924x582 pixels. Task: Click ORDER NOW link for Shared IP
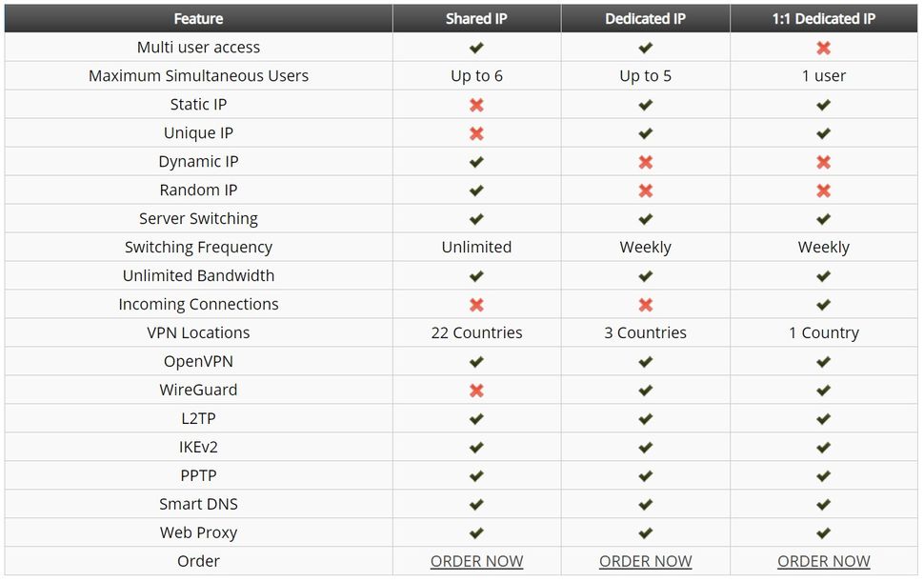(x=476, y=562)
